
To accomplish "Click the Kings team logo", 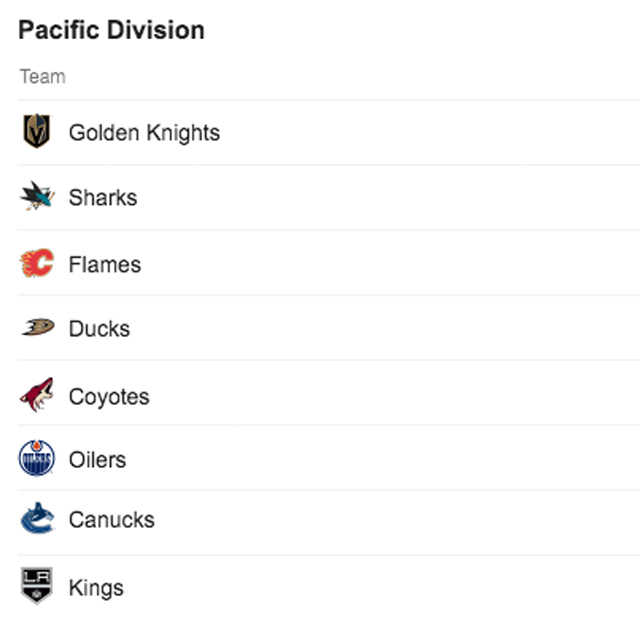I will click(x=37, y=586).
